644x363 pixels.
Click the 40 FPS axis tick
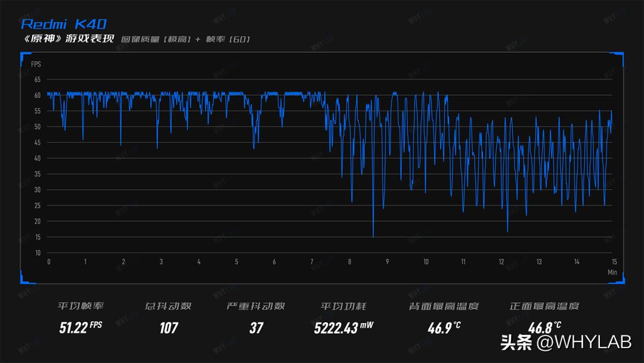pos(38,158)
